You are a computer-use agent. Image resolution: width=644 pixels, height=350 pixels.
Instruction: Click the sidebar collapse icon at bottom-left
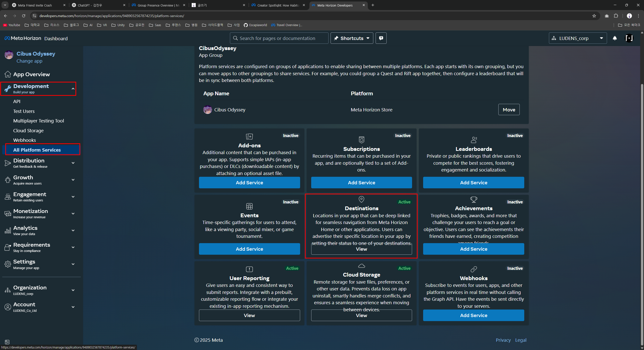[x=7, y=342]
